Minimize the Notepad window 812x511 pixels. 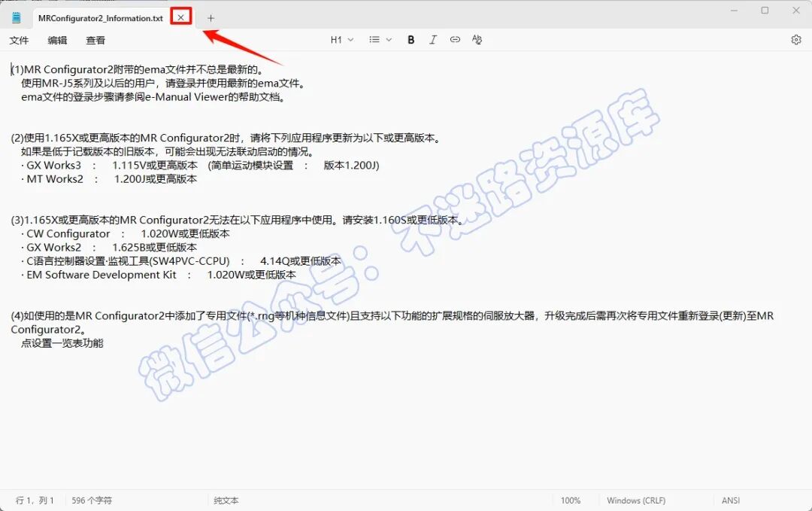[734, 11]
